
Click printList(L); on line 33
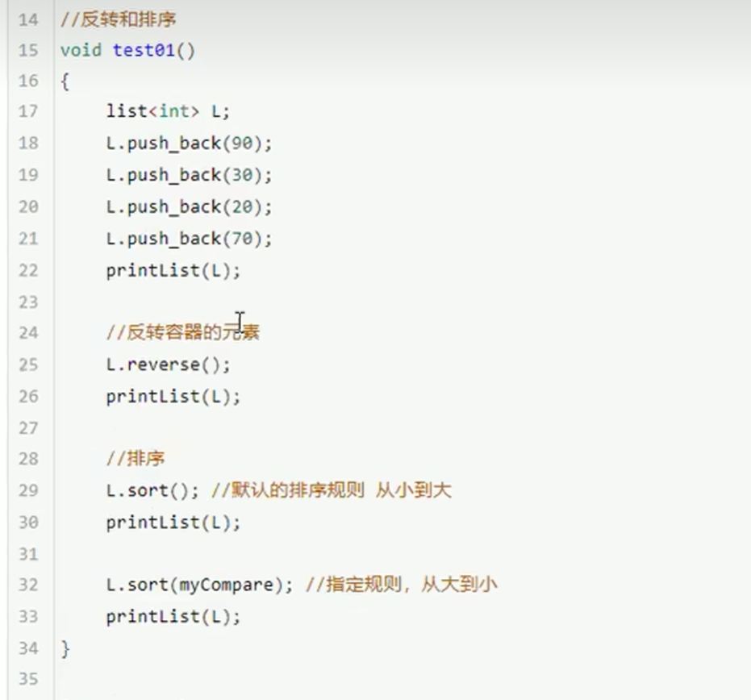tap(173, 617)
